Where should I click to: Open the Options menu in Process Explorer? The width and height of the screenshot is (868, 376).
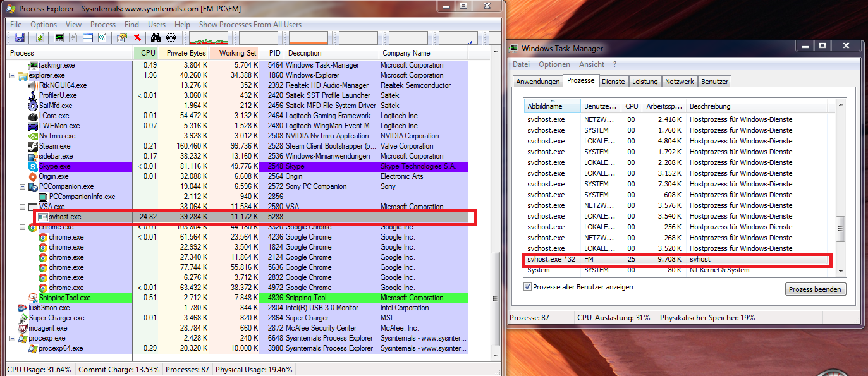[44, 25]
